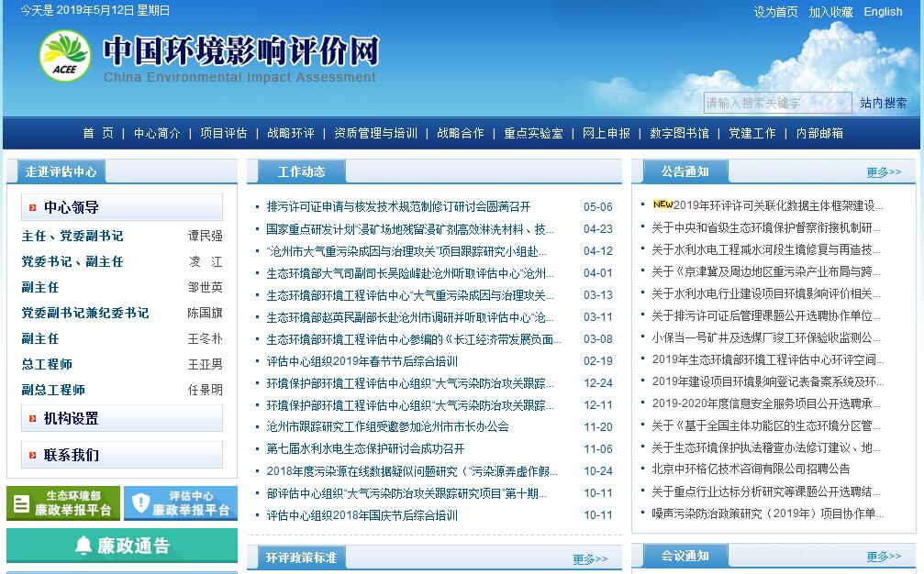
Task: Switch site language via English link
Action: pos(883,12)
